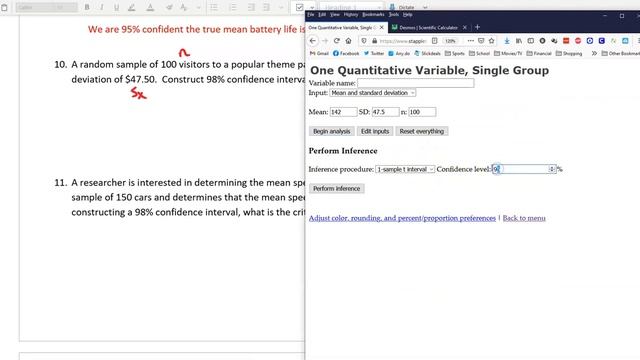Click the Variable name text field
Image resolution: width=640 pixels, height=360 pixels.
[x=416, y=83]
